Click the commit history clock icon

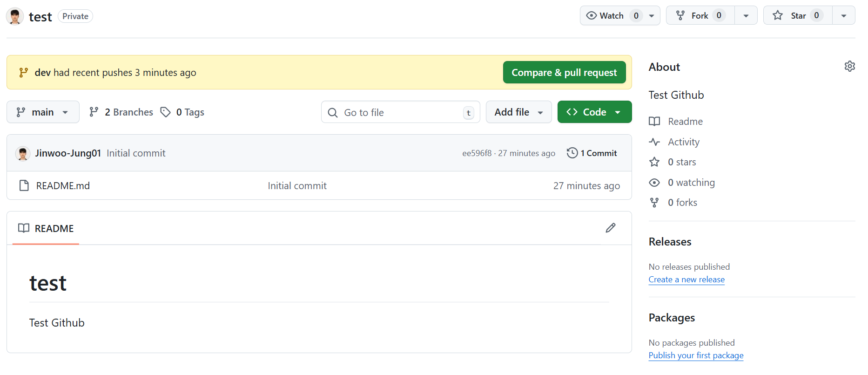572,153
